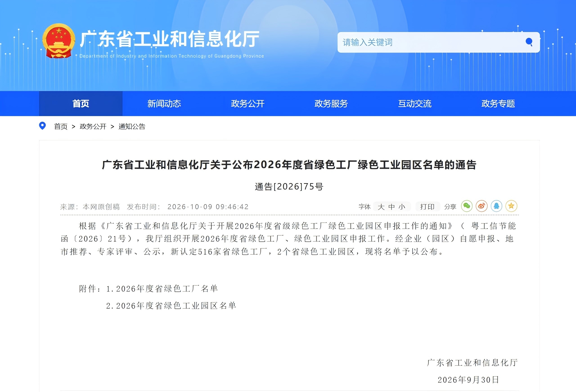The image size is (576, 392).
Task: Click the 打印 print button
Action: (427, 207)
